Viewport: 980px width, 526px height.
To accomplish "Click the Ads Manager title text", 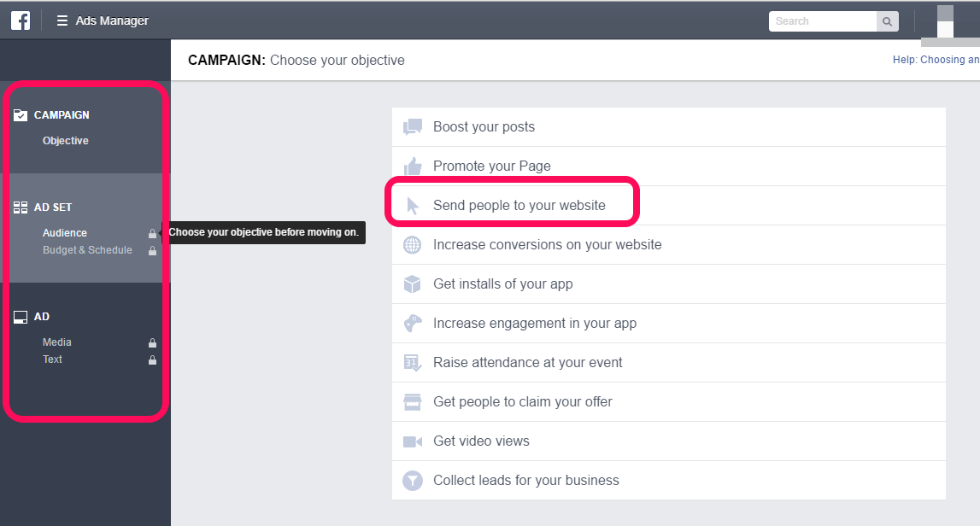I will 112,20.
